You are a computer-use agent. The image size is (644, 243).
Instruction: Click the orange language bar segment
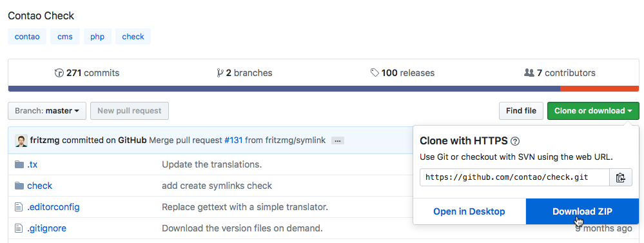(x=600, y=89)
